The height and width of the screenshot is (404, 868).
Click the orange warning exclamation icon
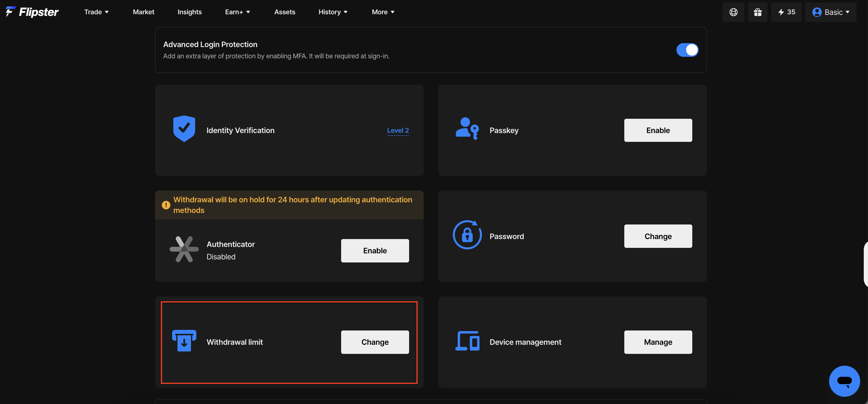[166, 205]
